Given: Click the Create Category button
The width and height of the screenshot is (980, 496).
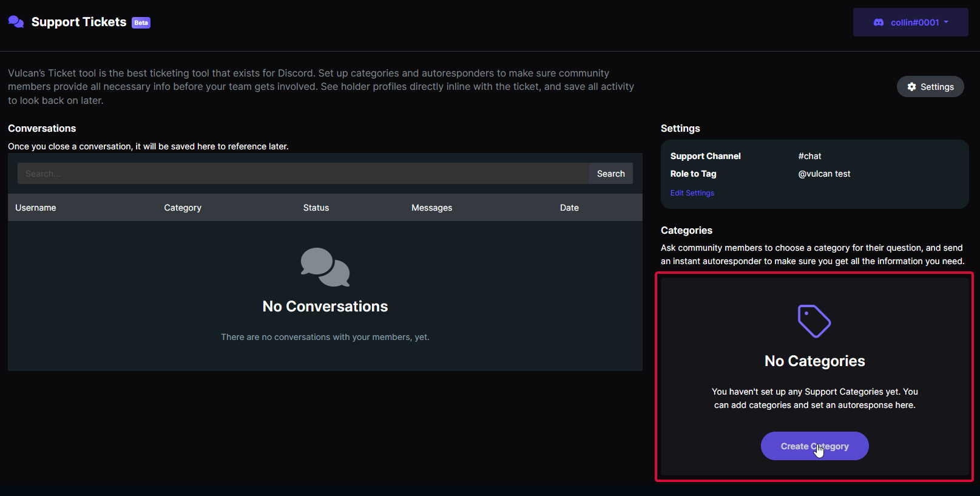Looking at the screenshot, I should click(814, 446).
